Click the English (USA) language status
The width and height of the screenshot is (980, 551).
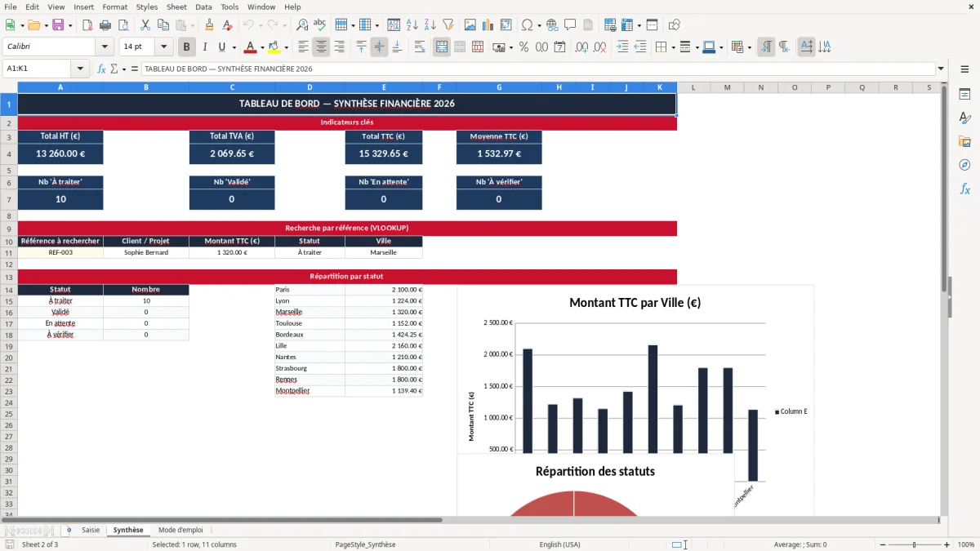coord(560,544)
